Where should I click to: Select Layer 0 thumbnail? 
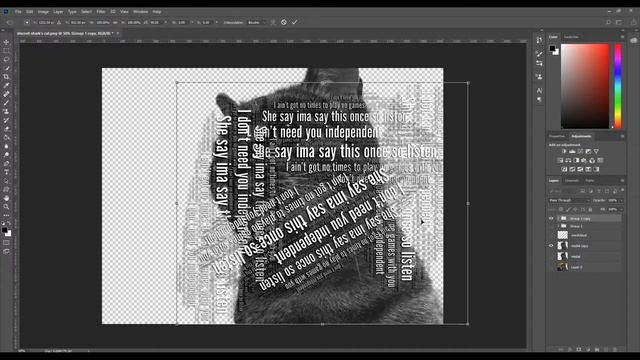tap(563, 267)
